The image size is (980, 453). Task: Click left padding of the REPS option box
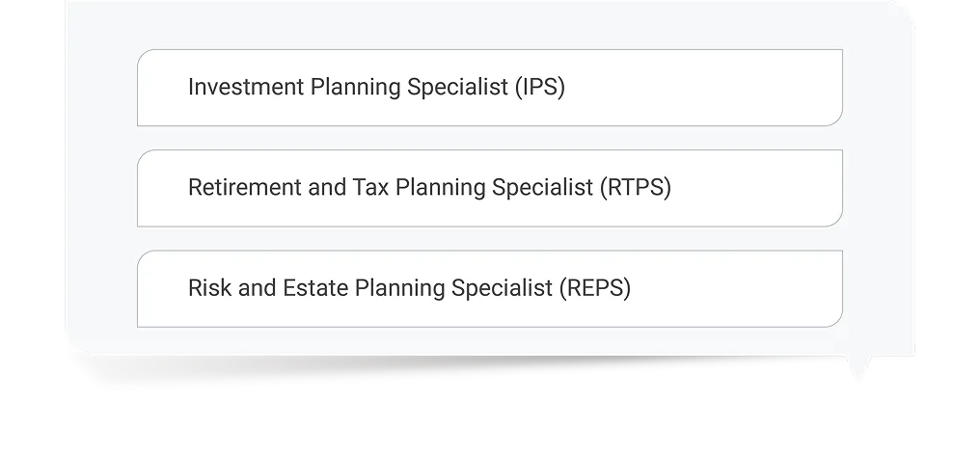click(x=161, y=288)
